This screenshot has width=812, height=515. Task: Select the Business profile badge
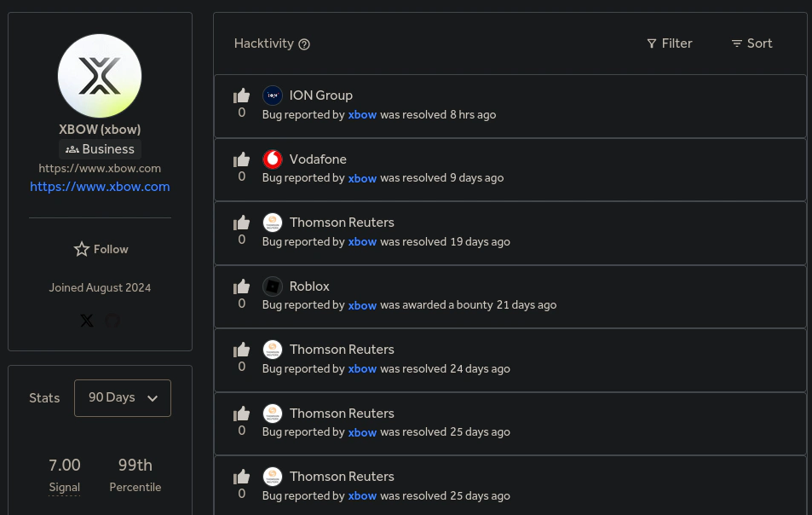[100, 148]
